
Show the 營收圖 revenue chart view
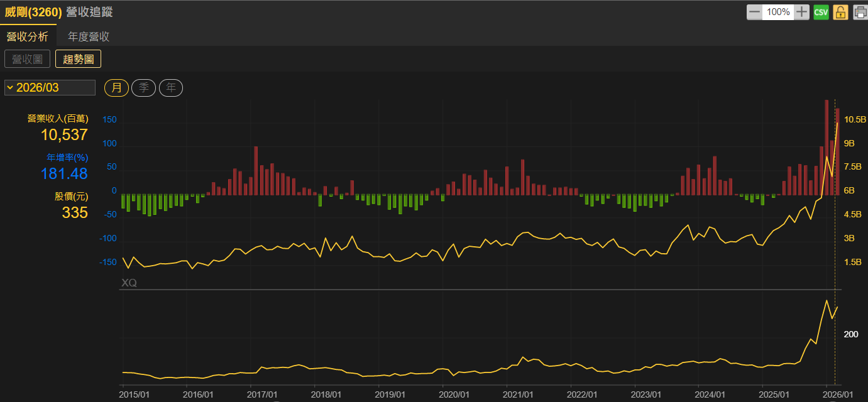click(x=28, y=59)
